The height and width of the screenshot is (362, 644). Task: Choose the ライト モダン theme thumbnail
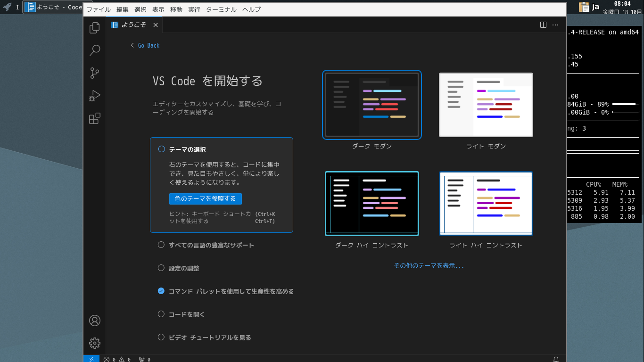(486, 105)
